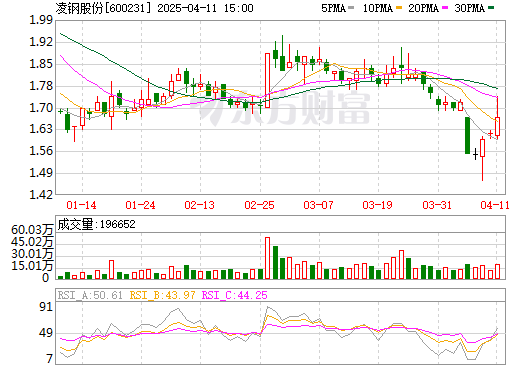Click the 1.99 price axis label
The height and width of the screenshot is (365, 520).
(x=41, y=20)
